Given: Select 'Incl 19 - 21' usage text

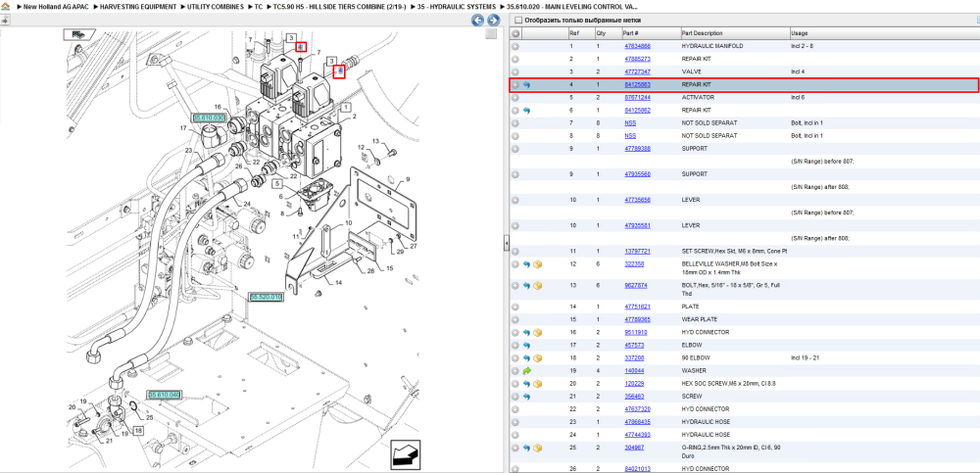Looking at the screenshot, I should 805,358.
